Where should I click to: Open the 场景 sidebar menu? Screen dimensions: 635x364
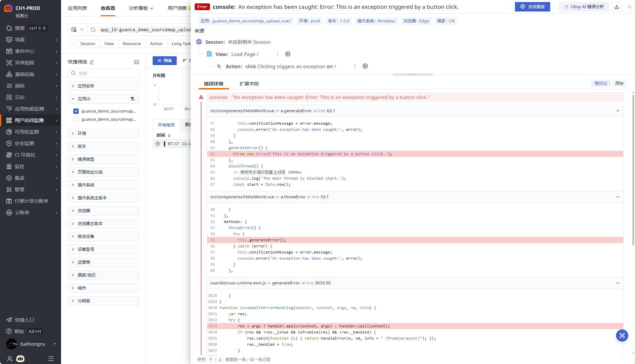point(31,40)
